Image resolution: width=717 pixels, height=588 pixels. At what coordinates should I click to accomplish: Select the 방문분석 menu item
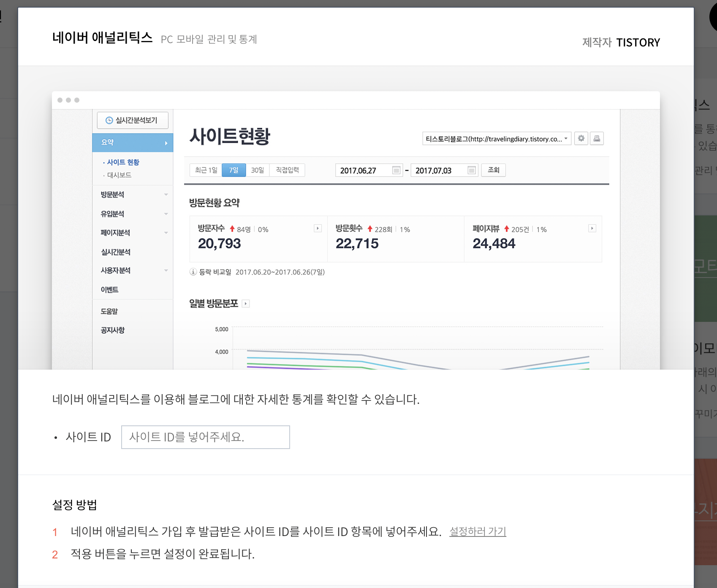[112, 195]
